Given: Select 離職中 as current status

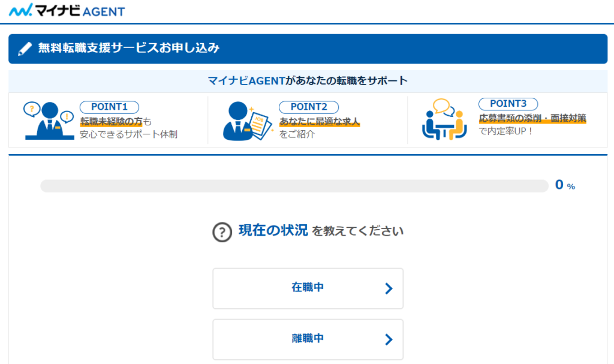Looking at the screenshot, I should (x=308, y=339).
